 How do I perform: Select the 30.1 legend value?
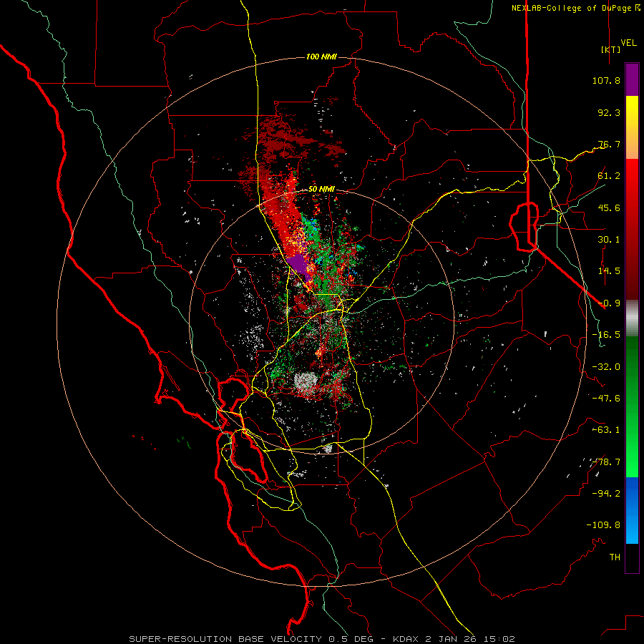pos(609,240)
